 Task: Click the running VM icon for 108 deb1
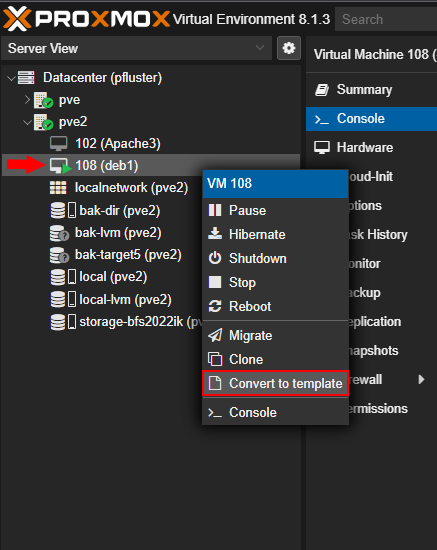click(60, 166)
